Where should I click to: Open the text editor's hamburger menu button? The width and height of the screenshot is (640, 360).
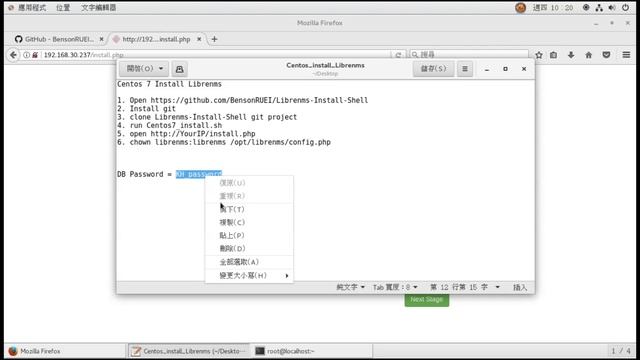[465, 69]
